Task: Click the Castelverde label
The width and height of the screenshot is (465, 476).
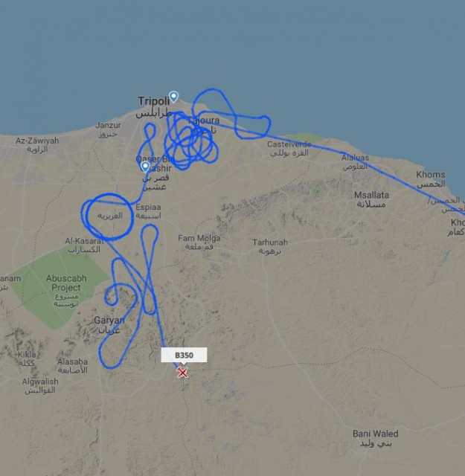Action: (x=289, y=144)
